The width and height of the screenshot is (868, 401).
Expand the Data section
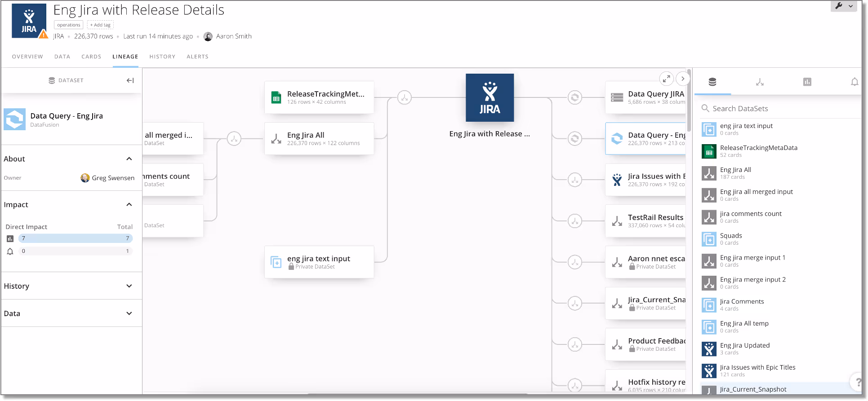129,313
